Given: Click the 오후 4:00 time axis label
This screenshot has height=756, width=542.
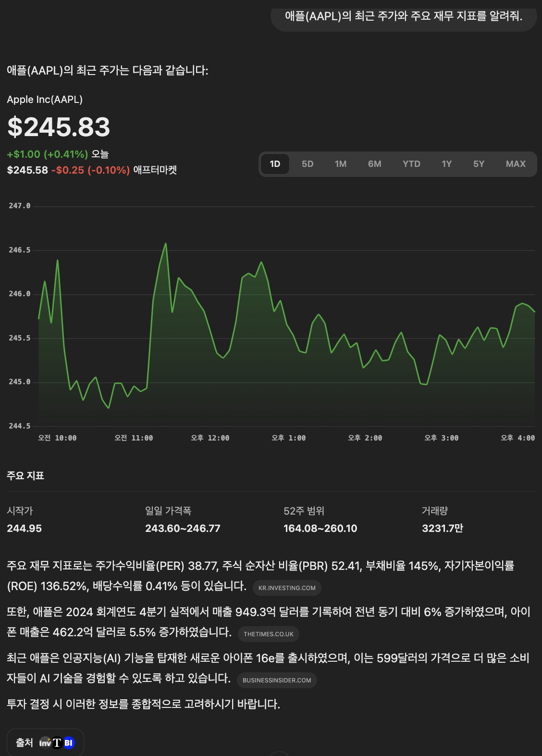Looking at the screenshot, I should pyautogui.click(x=517, y=438).
